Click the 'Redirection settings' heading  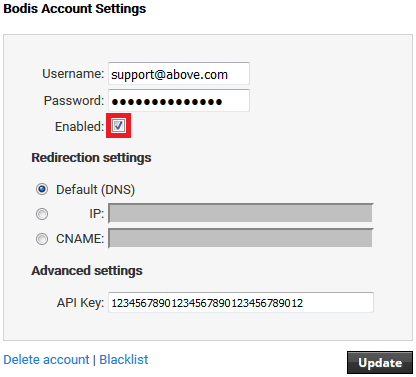pos(91,158)
